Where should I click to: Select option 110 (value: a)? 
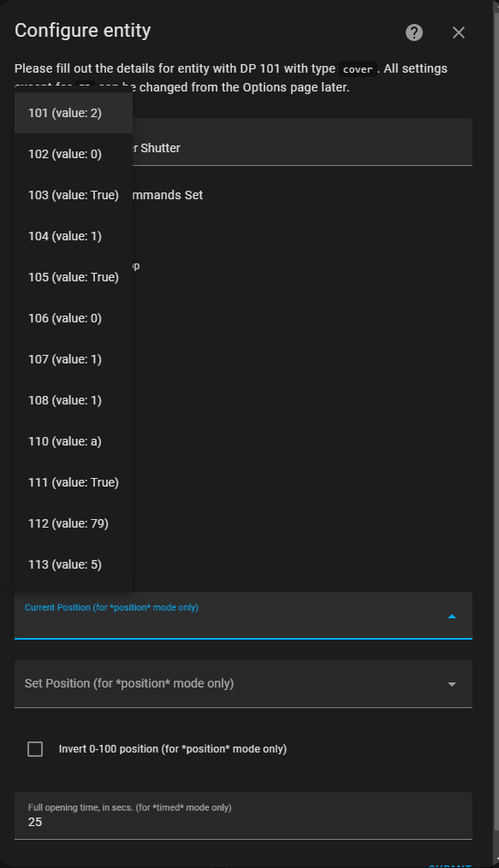(x=73, y=440)
